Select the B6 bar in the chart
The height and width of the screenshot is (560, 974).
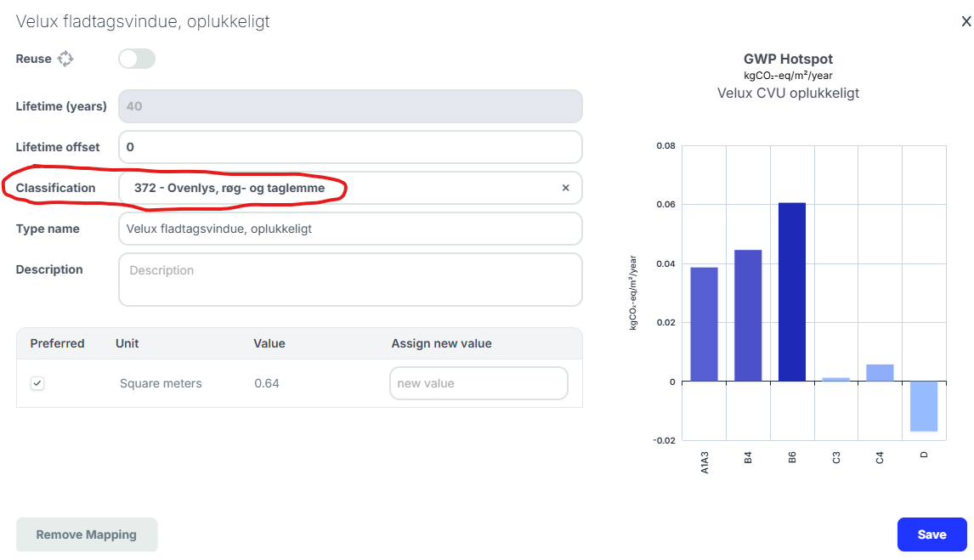pyautogui.click(x=792, y=291)
